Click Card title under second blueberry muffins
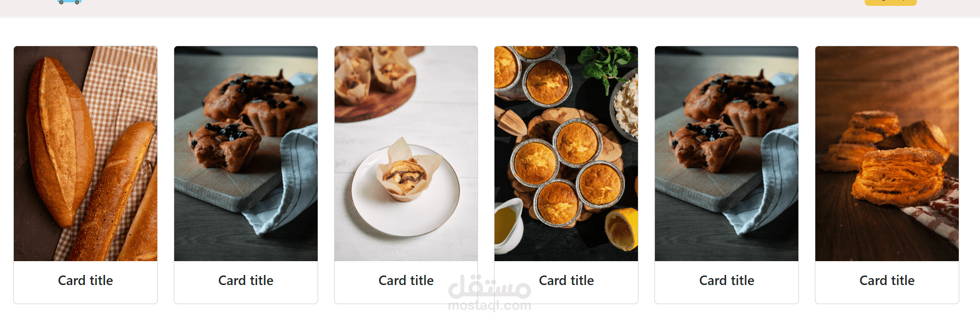The height and width of the screenshot is (319, 980). point(727,280)
